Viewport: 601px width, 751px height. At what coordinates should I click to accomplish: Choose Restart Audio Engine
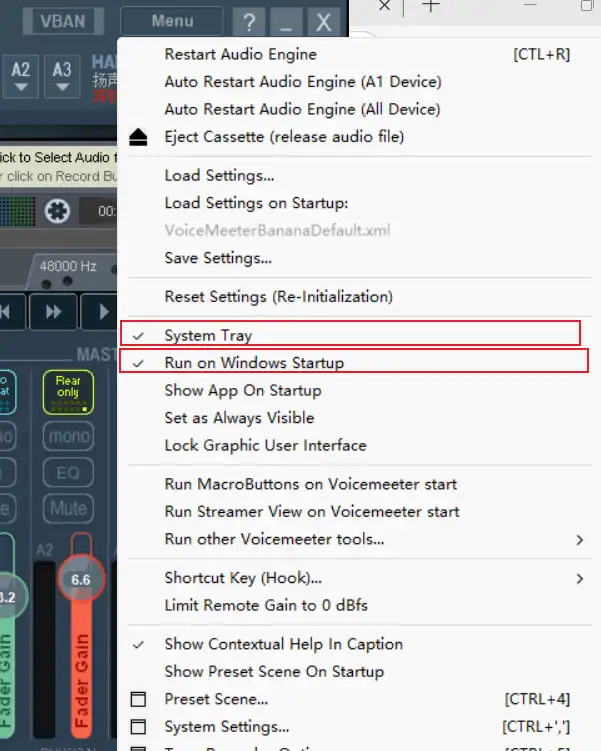click(240, 54)
